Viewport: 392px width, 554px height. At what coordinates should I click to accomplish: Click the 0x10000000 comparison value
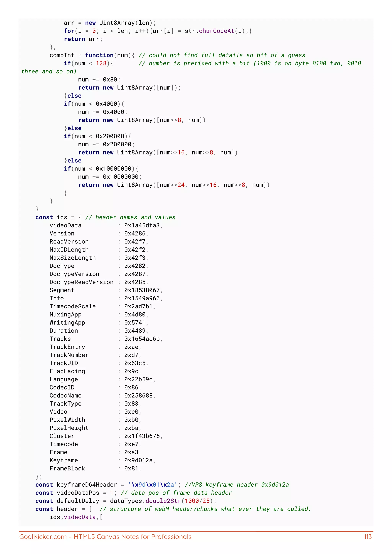tap(114, 169)
